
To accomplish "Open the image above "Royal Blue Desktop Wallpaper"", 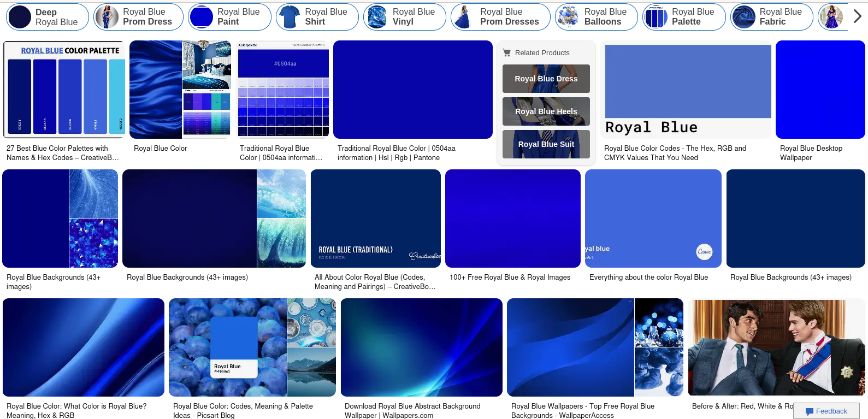I will [820, 90].
